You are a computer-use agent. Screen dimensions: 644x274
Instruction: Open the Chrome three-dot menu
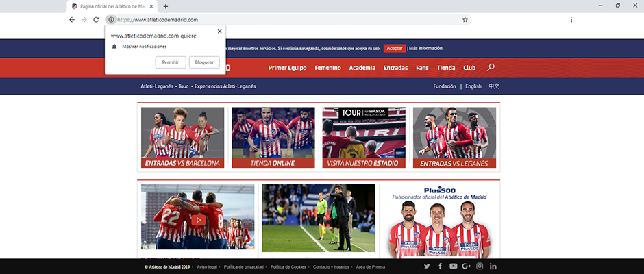click(571, 20)
